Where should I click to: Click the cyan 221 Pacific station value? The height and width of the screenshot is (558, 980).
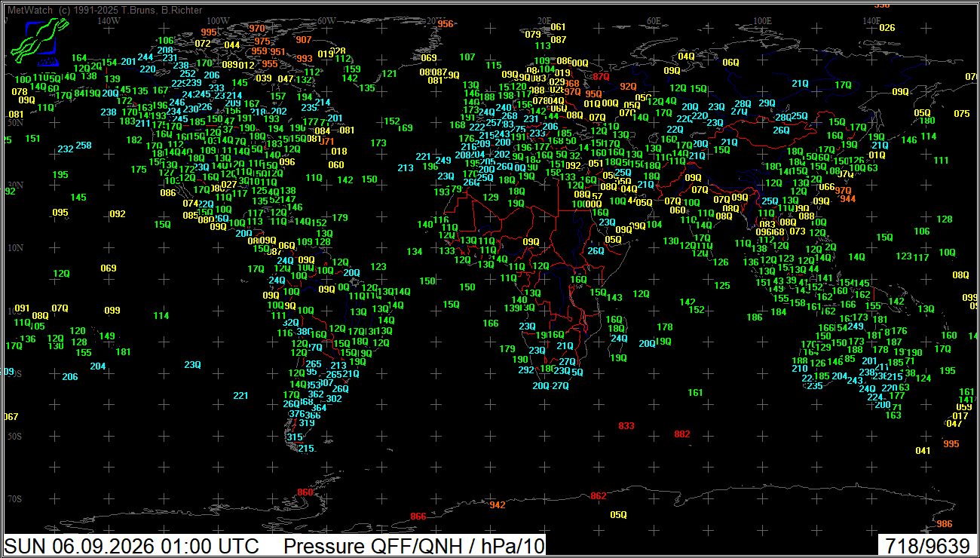pos(240,395)
